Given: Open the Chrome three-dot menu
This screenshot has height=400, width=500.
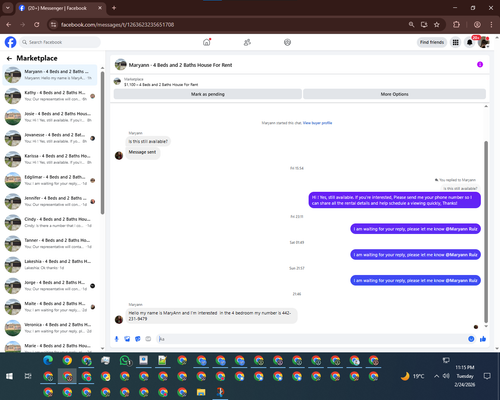Looking at the screenshot, I should pyautogui.click(x=491, y=25).
